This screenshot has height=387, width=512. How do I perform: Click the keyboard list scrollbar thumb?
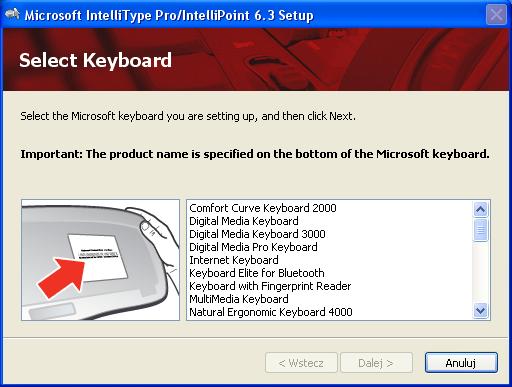point(480,230)
